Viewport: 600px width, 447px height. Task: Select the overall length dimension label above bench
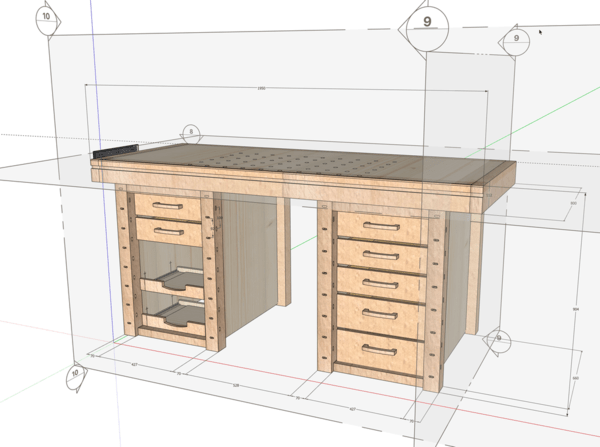pos(261,89)
